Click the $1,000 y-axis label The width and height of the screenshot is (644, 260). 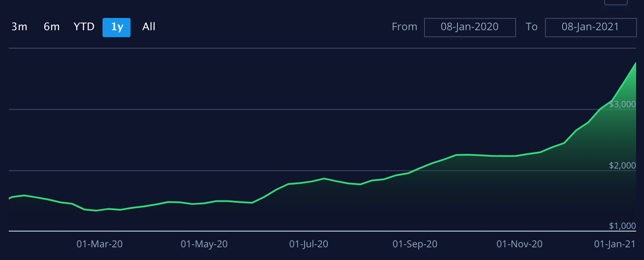(622, 226)
